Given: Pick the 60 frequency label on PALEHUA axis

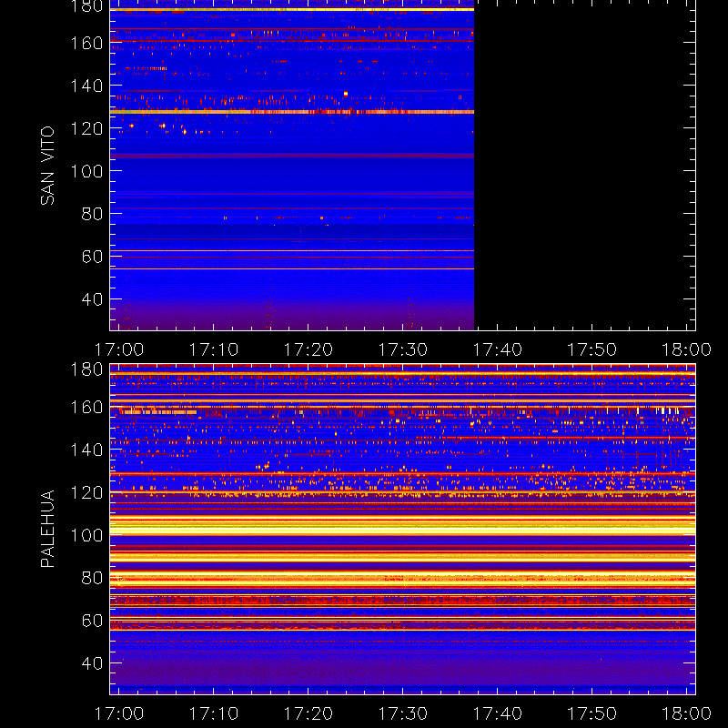Looking at the screenshot, I should (92, 621).
